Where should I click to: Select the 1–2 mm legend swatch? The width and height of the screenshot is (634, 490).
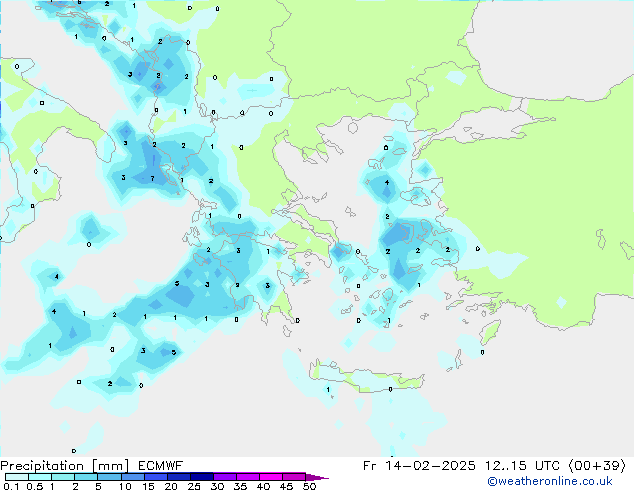point(63,477)
